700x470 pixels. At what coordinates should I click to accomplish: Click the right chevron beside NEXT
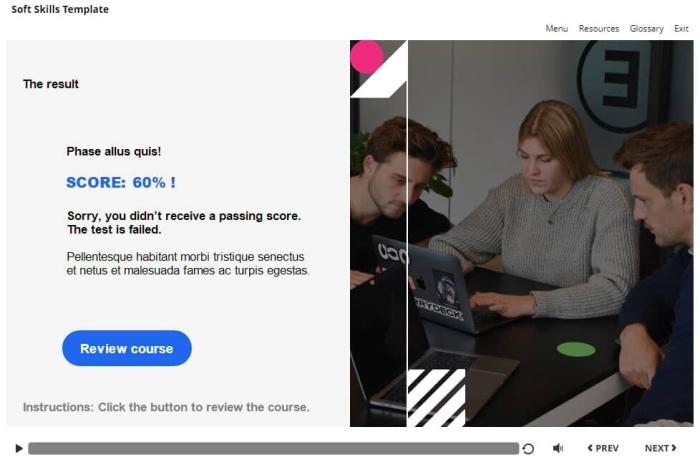(x=674, y=448)
